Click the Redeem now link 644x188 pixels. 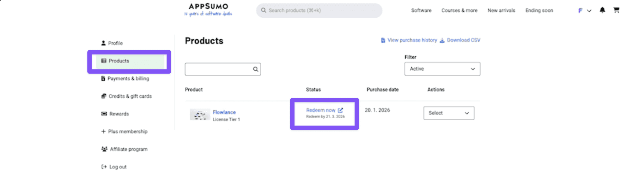(x=320, y=110)
